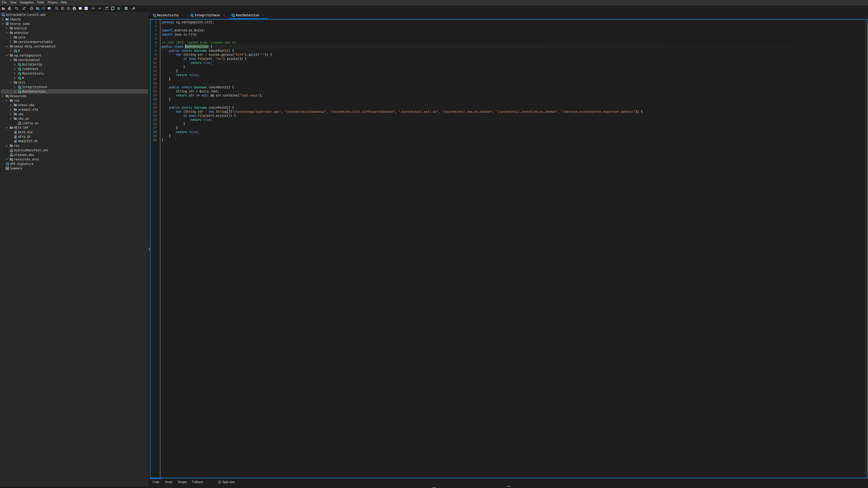Navigate back with left arrow icon

coord(94,8)
